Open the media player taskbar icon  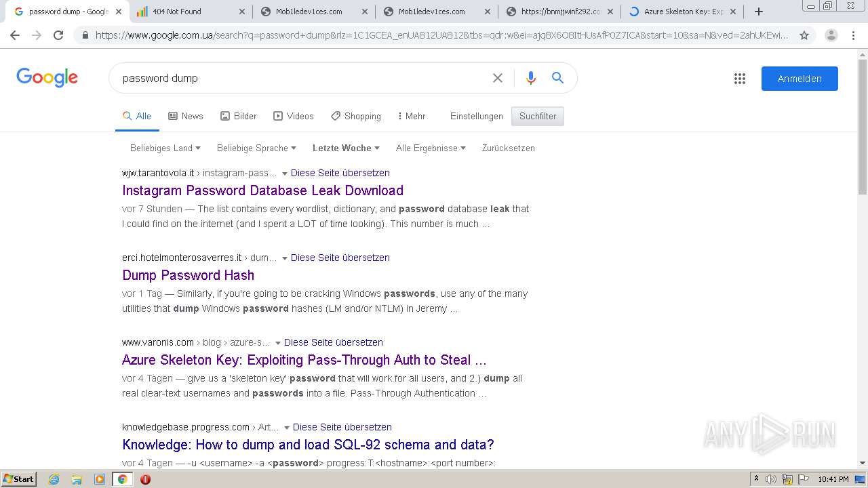(x=100, y=479)
